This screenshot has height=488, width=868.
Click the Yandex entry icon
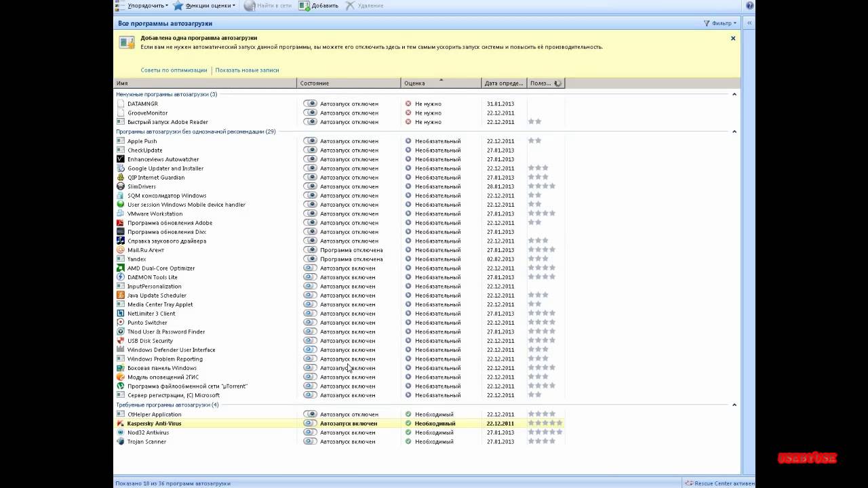(121, 259)
